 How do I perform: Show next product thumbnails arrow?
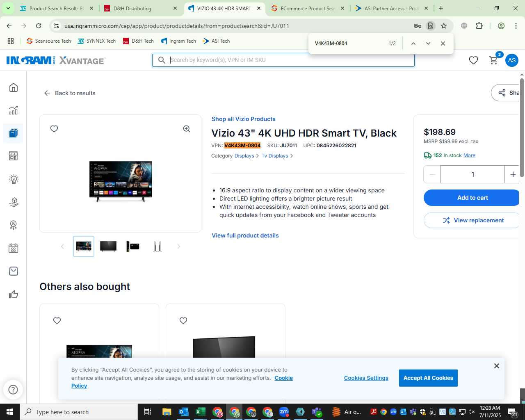coord(178,247)
